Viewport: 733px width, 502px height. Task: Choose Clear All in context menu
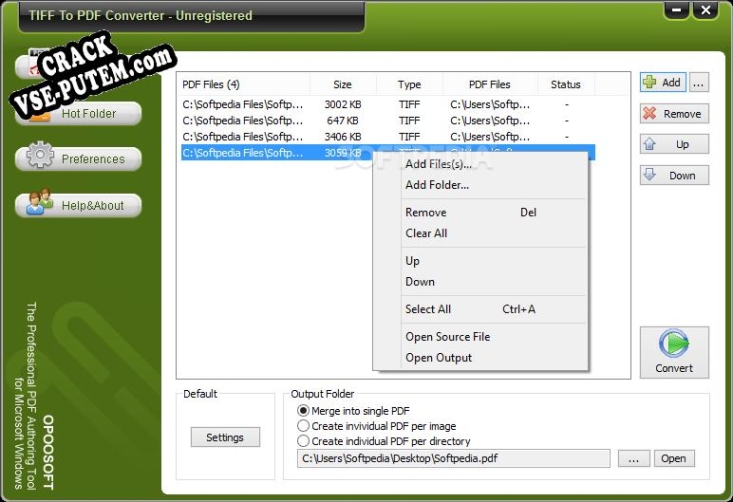pyautogui.click(x=480, y=233)
